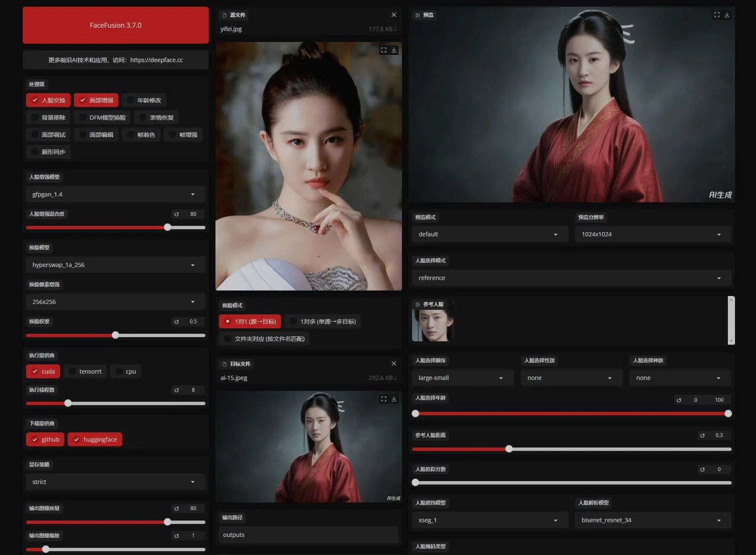This screenshot has height=555, width=756.
Task: Reset output image quality 80
Action: tap(176, 508)
